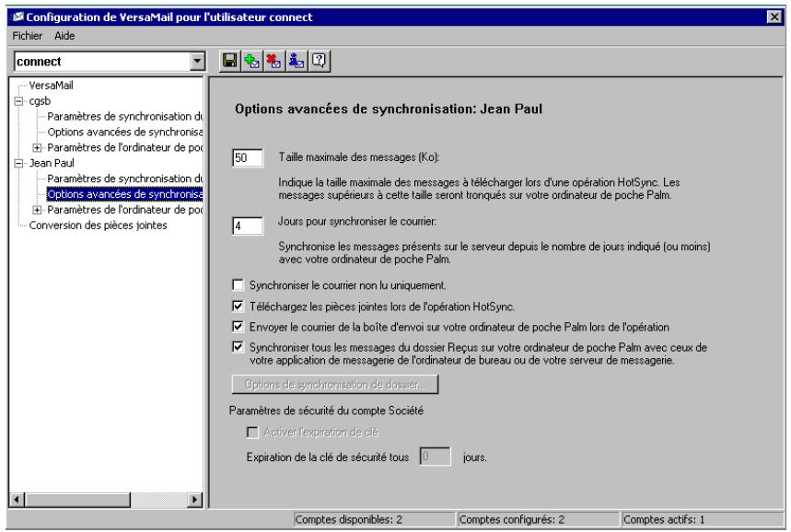This screenshot has height=532, width=791.
Task: Collapse the cgsb tree node
Action: tap(19, 101)
